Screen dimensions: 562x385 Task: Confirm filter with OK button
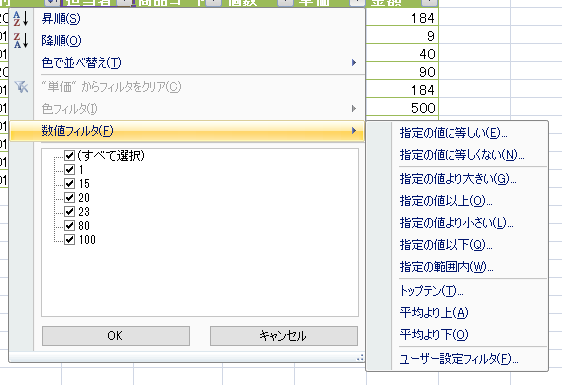[x=116, y=336]
